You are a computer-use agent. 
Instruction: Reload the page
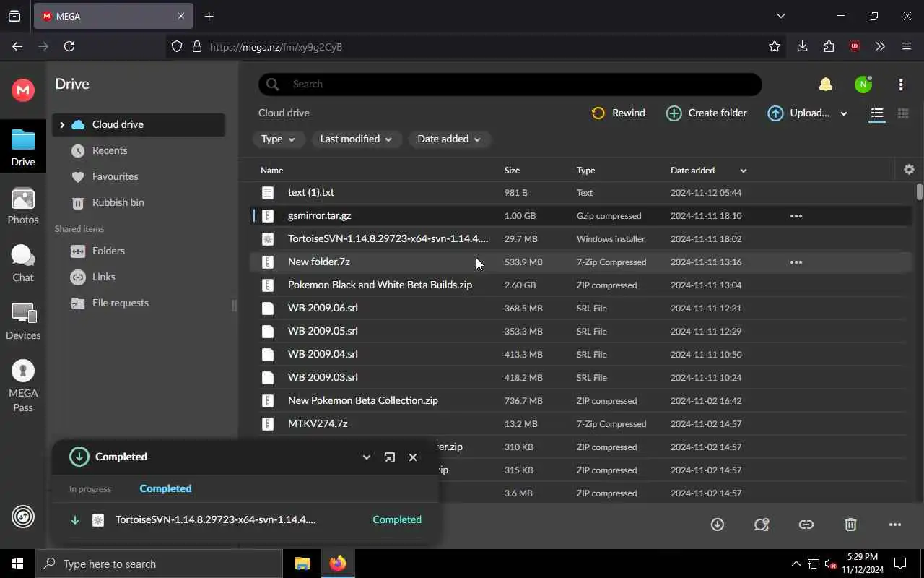tap(69, 46)
